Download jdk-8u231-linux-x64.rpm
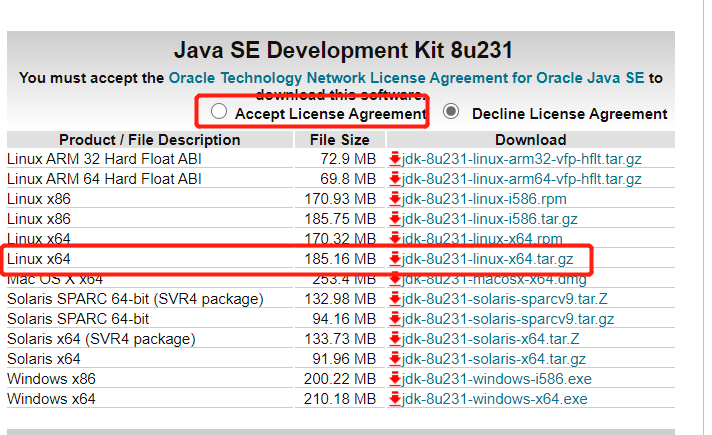 [x=482, y=238]
